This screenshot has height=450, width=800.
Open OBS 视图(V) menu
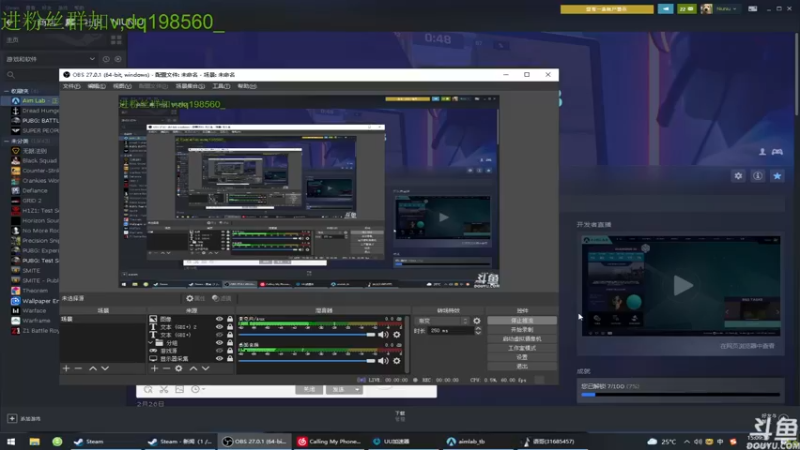[x=122, y=86]
